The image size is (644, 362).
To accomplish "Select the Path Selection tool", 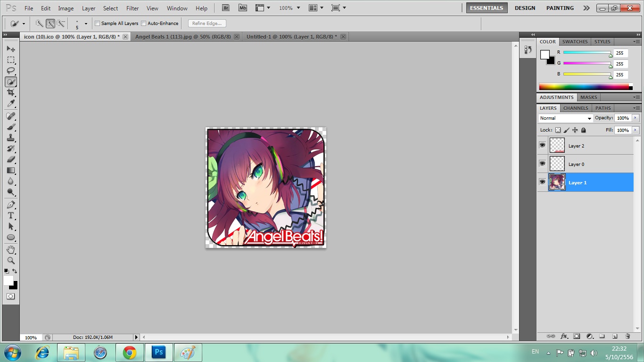I will (x=11, y=226).
